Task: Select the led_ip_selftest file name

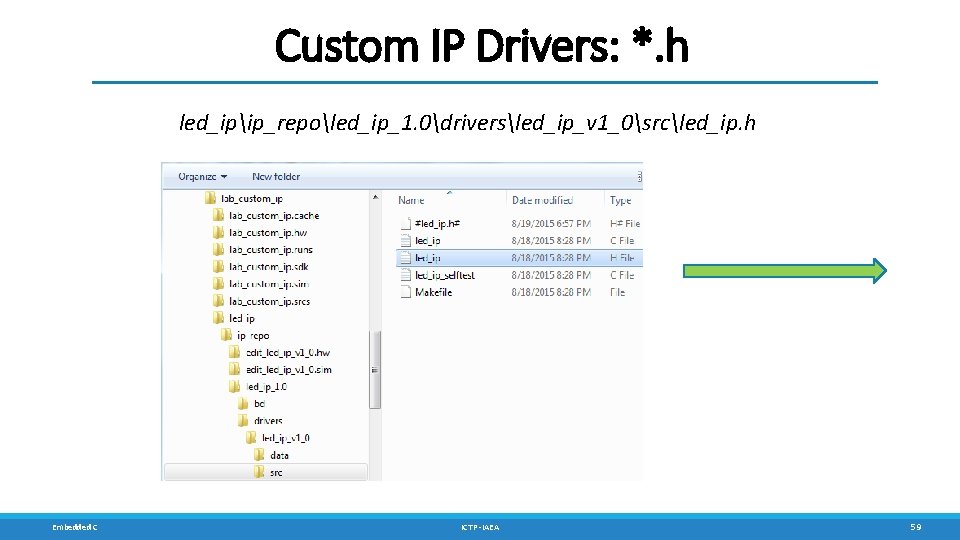Action: tap(444, 276)
